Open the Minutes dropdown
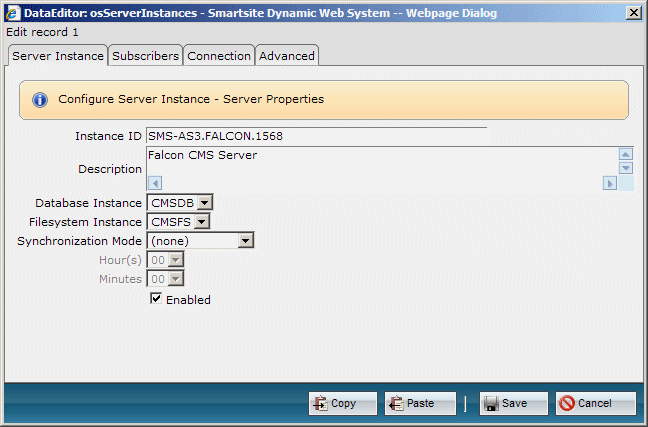This screenshot has height=427, width=648. [x=165, y=279]
